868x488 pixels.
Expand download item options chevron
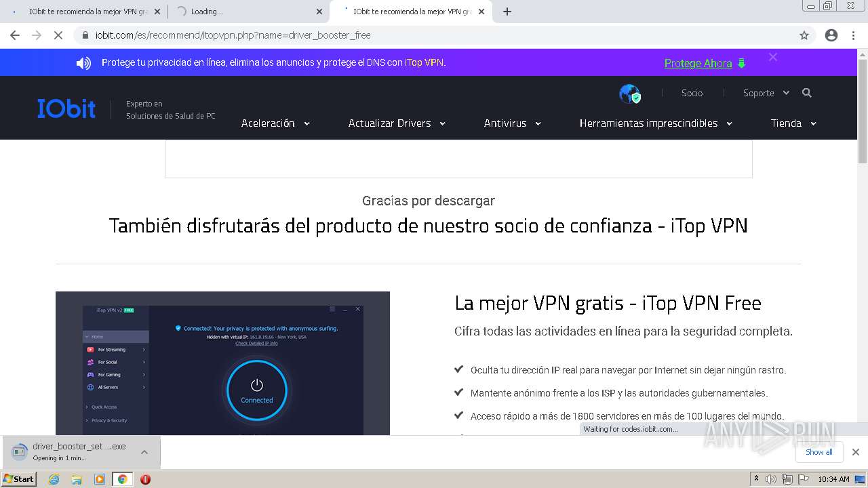tap(144, 452)
